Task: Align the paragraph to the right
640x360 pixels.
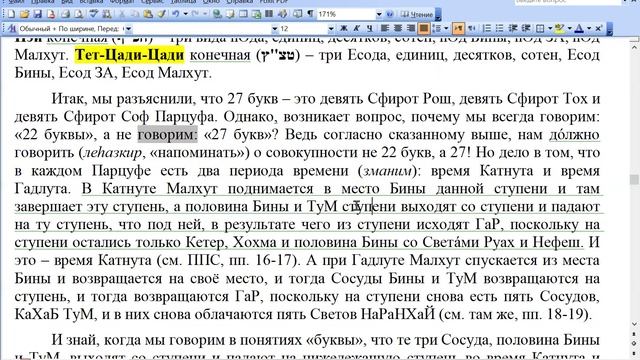Action: (x=411, y=28)
